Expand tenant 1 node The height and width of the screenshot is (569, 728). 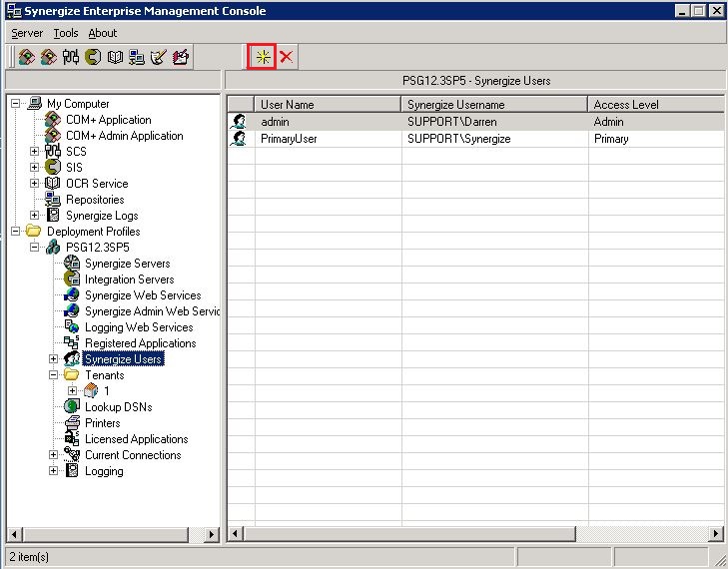[x=73, y=390]
